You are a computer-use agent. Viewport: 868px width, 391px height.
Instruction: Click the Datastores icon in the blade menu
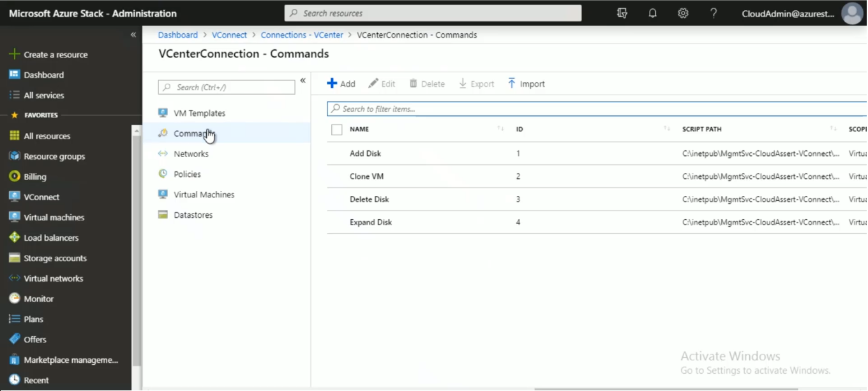[163, 215]
